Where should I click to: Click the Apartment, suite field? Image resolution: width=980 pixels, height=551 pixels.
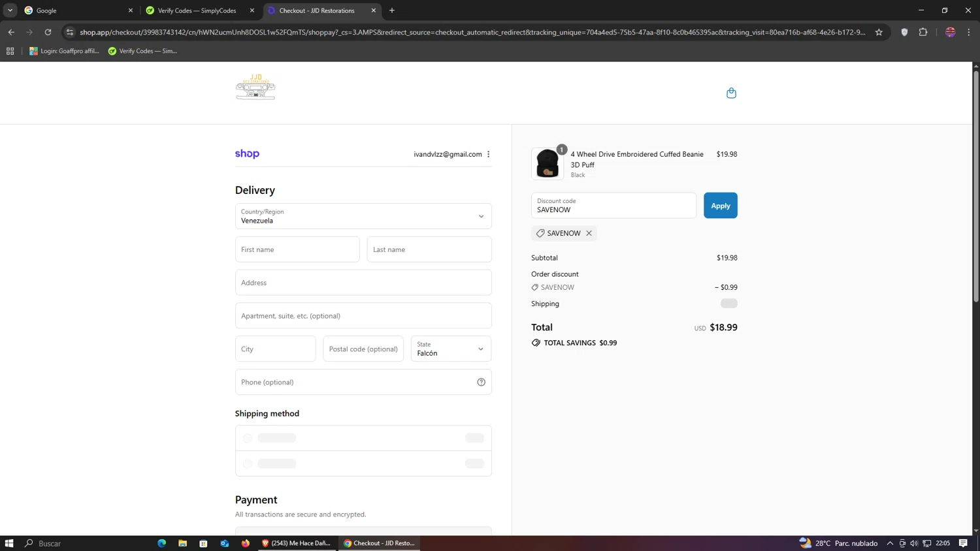[363, 316]
